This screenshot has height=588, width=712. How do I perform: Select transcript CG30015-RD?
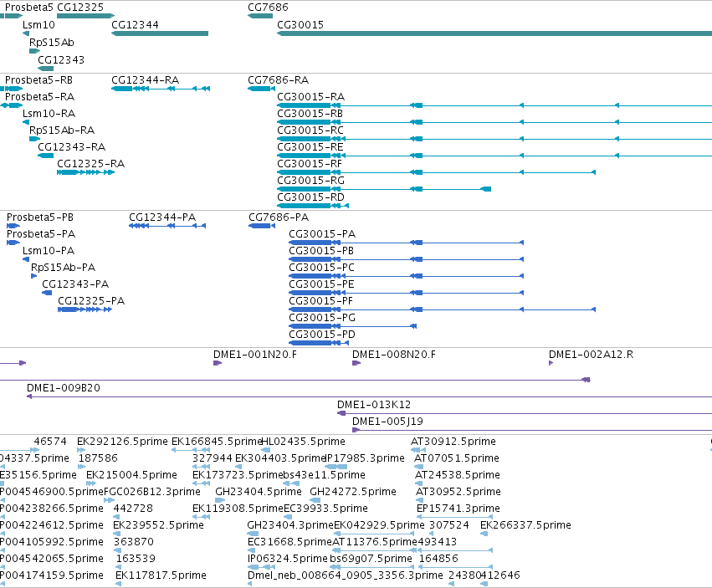point(310,197)
